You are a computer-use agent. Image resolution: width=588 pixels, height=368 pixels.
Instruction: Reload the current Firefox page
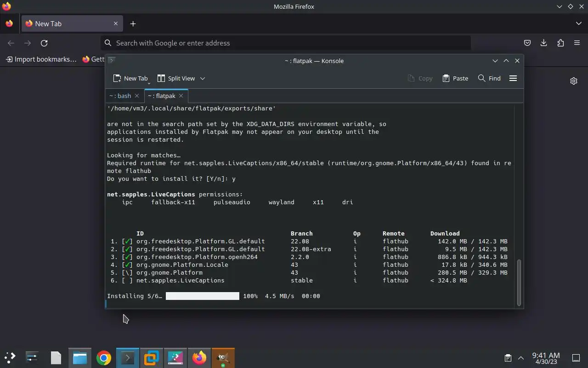(x=44, y=43)
